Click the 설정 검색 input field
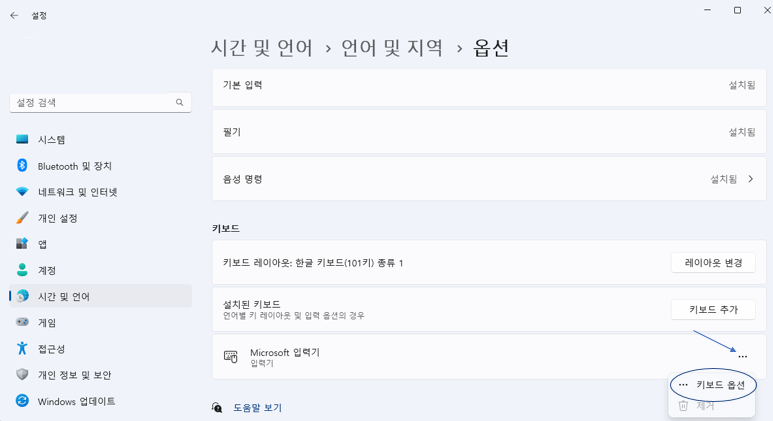Screen dimensions: 773x421 tap(90, 103)
